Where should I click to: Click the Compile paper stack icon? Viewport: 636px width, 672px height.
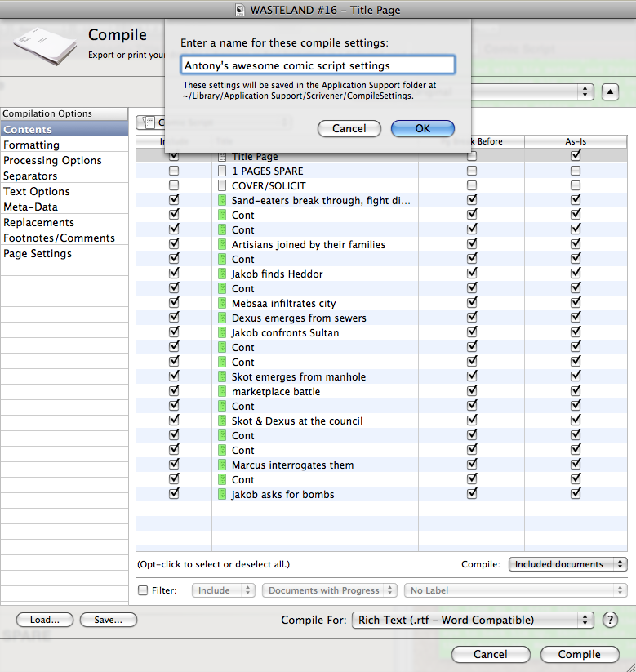pyautogui.click(x=42, y=44)
